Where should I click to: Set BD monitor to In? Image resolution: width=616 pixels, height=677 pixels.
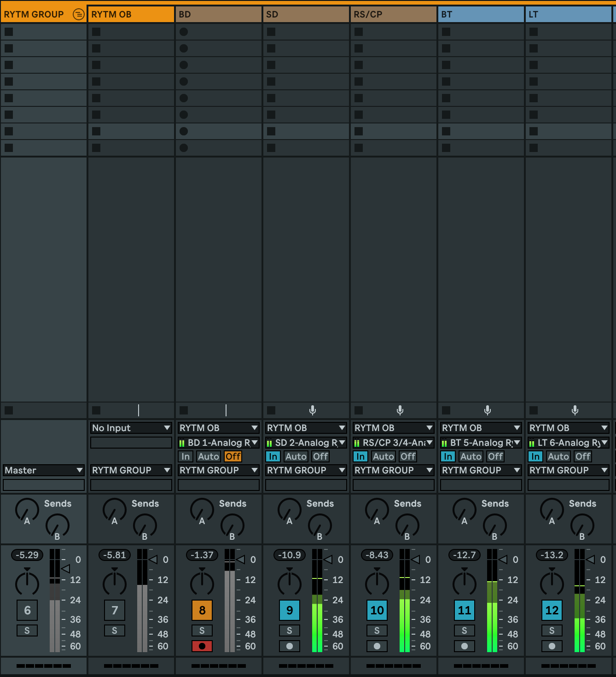pos(185,456)
